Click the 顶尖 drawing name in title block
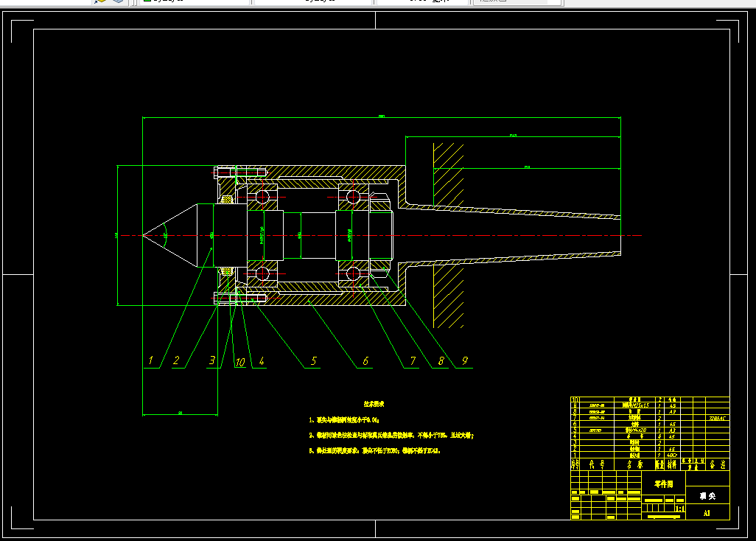 tap(707, 496)
